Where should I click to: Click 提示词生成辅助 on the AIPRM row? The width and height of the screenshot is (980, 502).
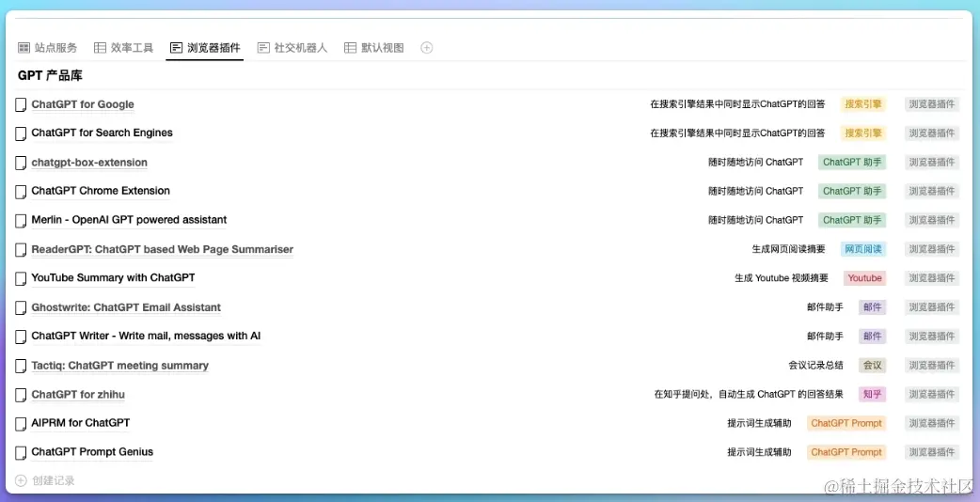[x=759, y=423]
